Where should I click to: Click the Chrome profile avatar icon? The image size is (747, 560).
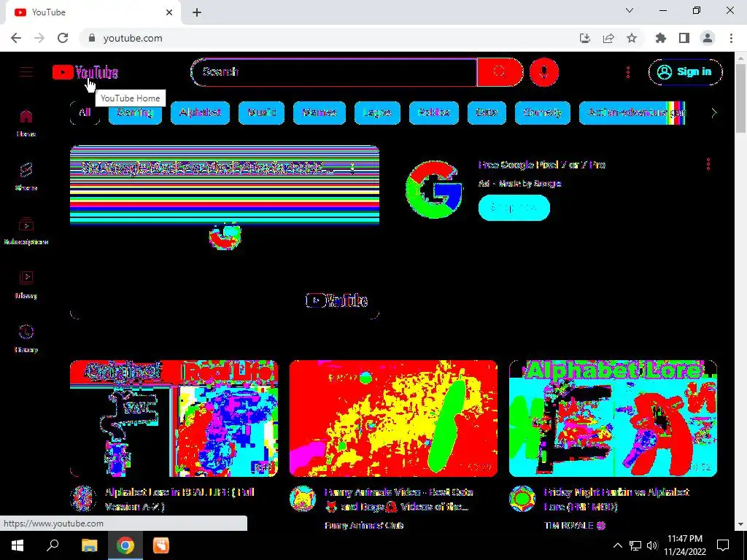(x=708, y=38)
